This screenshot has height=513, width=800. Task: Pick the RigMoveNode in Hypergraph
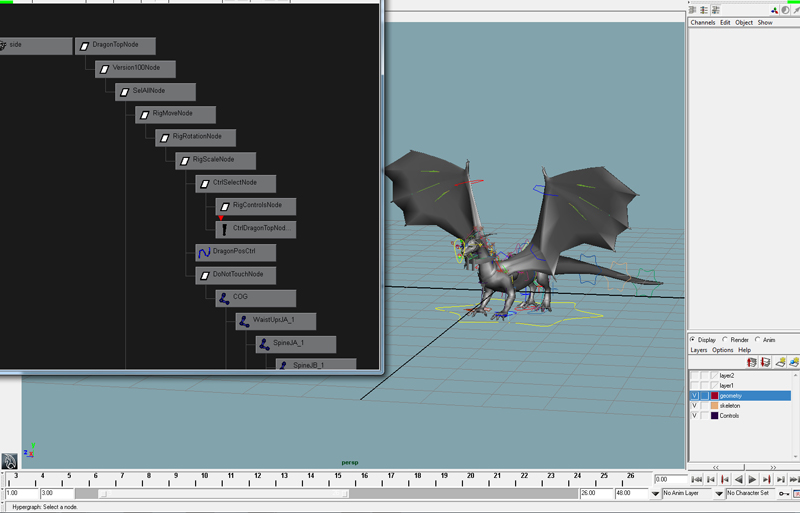click(x=175, y=115)
